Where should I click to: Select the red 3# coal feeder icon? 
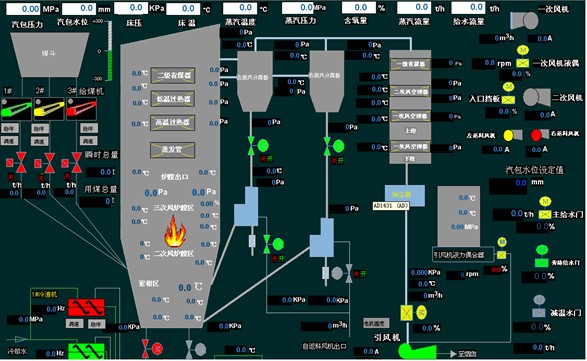(x=81, y=109)
